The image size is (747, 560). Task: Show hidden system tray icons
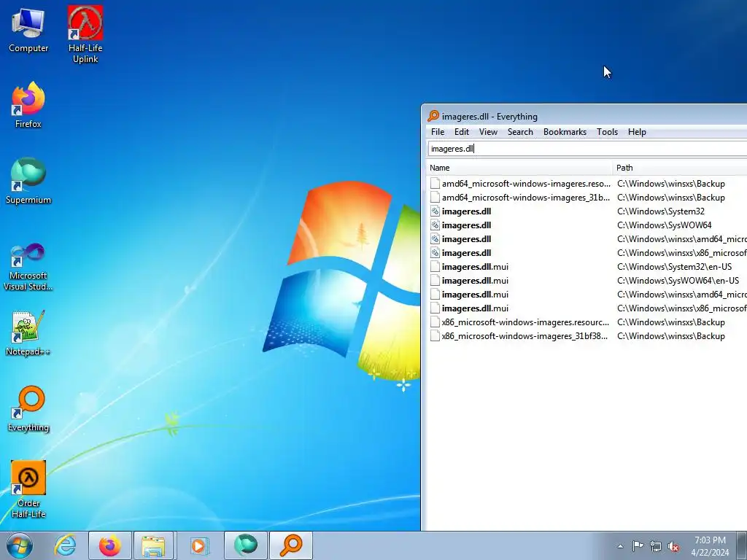pyautogui.click(x=620, y=546)
